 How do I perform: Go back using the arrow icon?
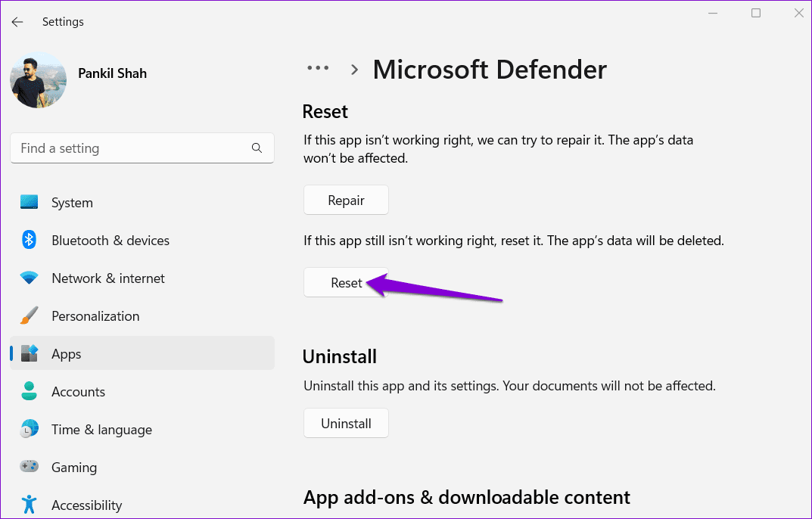click(17, 22)
